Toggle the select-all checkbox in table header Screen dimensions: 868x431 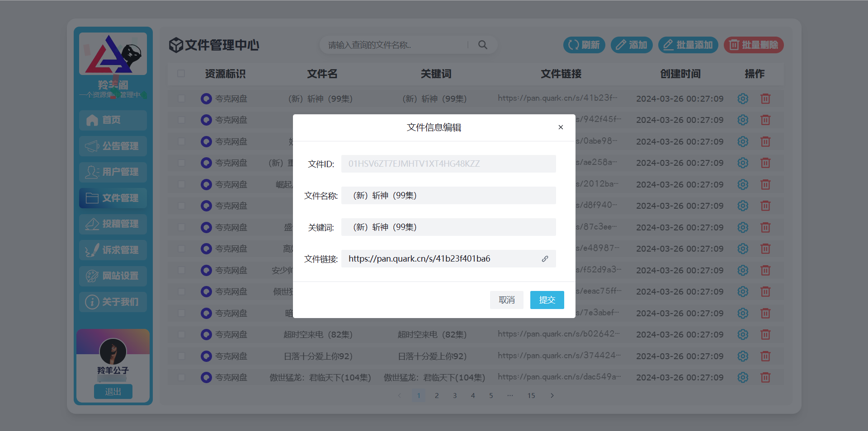pyautogui.click(x=182, y=73)
